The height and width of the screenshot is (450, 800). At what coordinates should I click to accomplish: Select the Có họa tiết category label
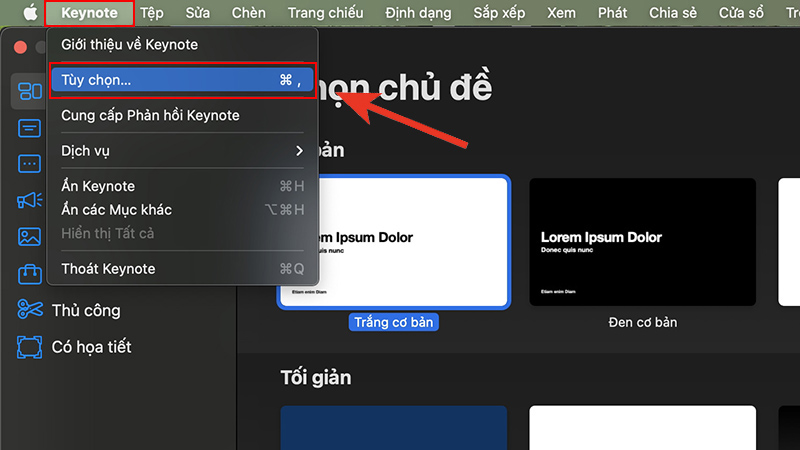(x=91, y=347)
